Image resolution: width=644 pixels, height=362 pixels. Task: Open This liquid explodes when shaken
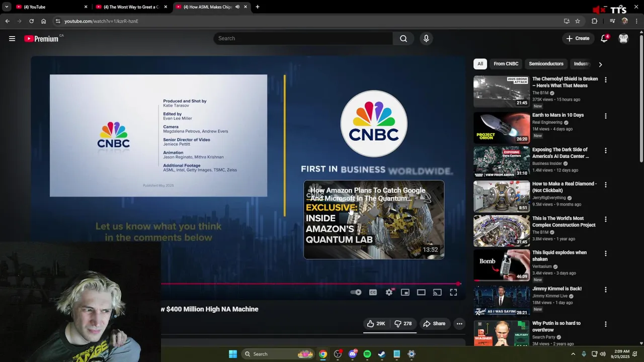tap(559, 256)
